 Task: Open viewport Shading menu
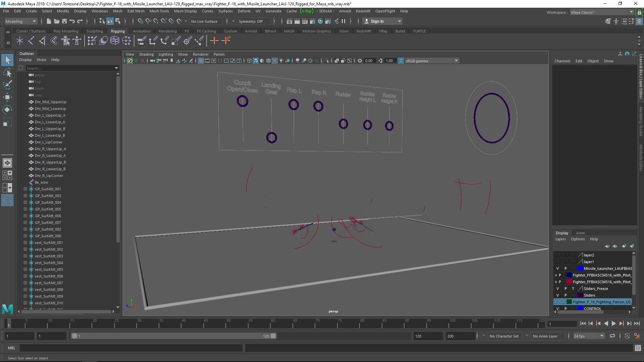click(146, 54)
